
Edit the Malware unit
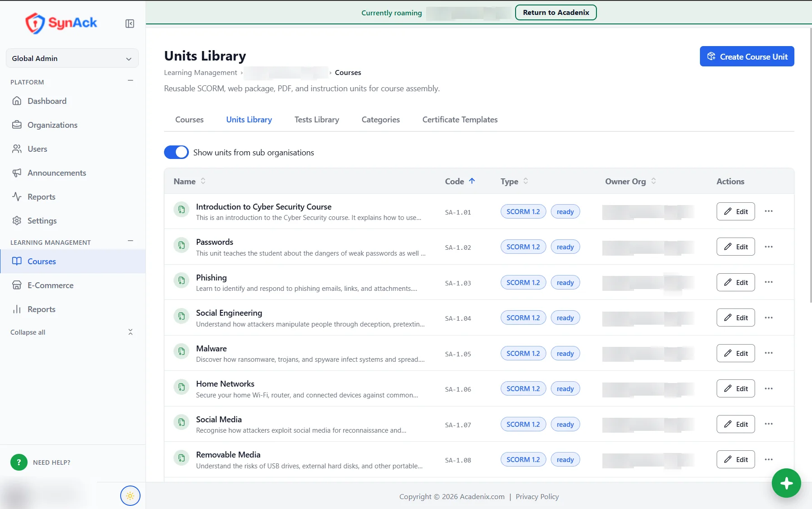(x=736, y=353)
